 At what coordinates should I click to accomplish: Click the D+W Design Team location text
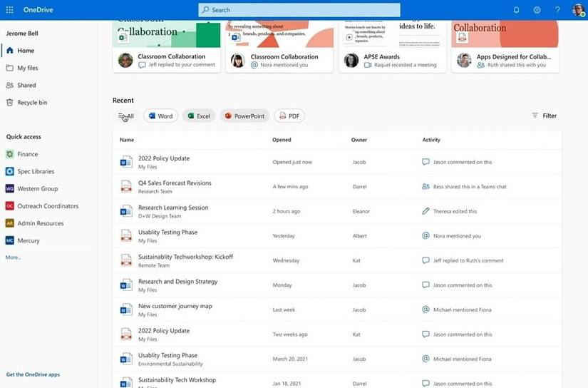160,216
